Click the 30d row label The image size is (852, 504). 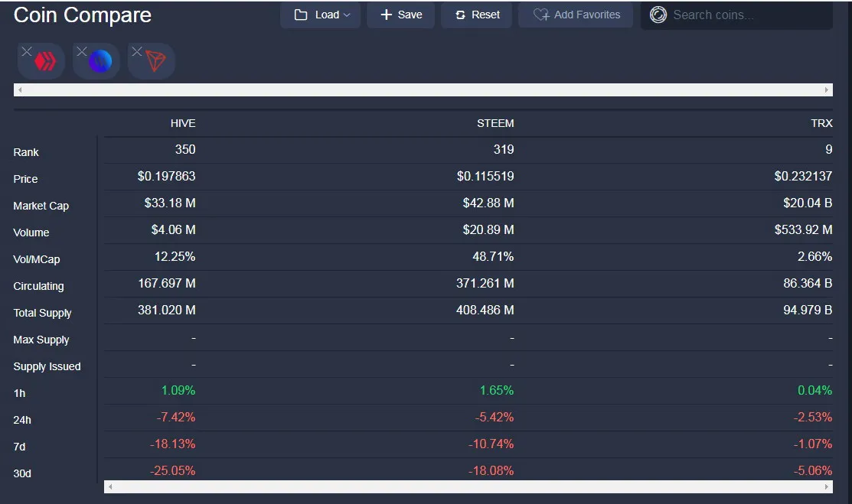coord(22,473)
